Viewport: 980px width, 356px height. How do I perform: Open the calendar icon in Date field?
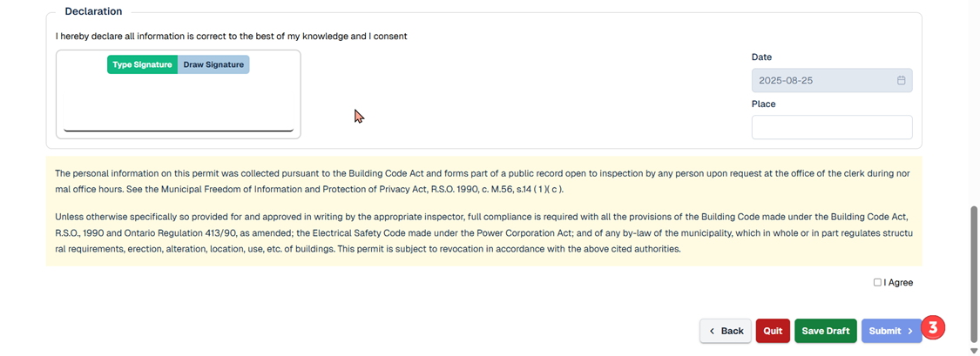[x=901, y=80]
